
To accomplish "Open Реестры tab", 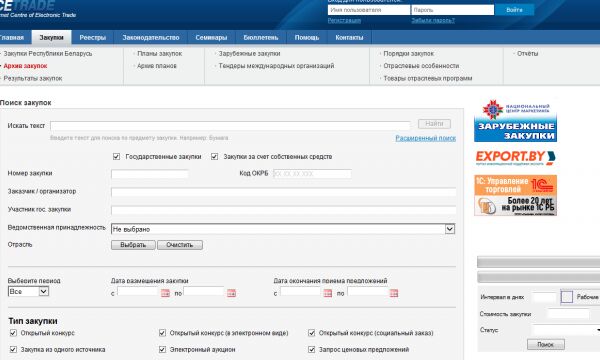I will point(93,37).
